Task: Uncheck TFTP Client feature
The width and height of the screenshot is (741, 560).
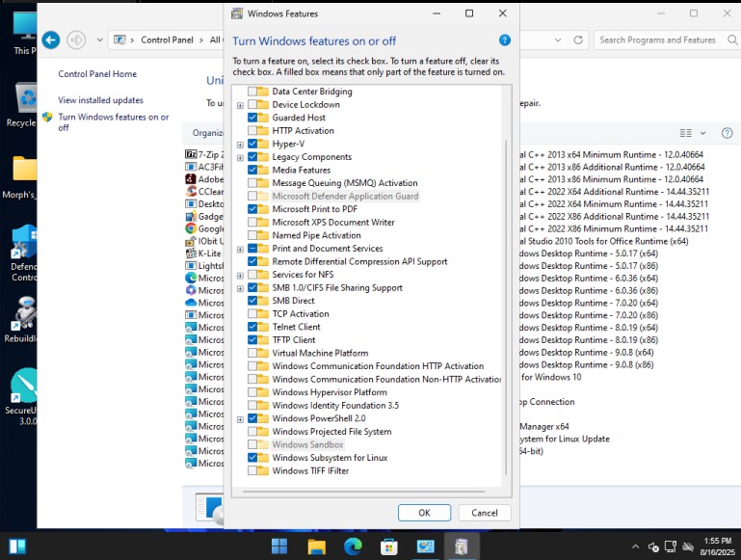Action: click(x=252, y=340)
